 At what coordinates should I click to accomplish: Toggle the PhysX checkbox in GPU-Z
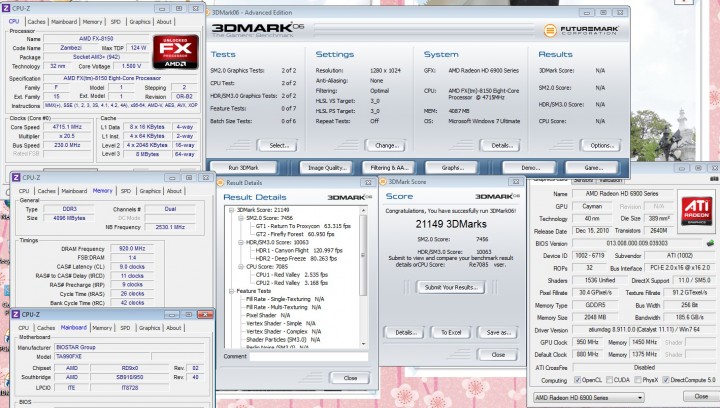point(638,380)
